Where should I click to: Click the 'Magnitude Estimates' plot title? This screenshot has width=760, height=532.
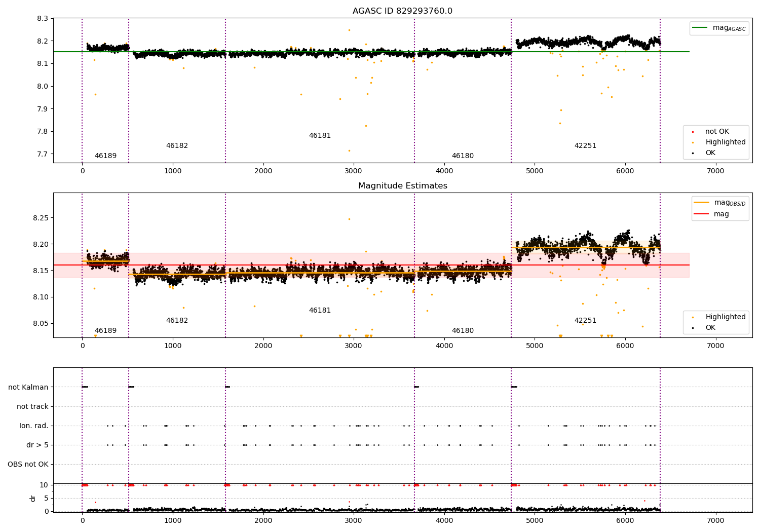tap(403, 186)
